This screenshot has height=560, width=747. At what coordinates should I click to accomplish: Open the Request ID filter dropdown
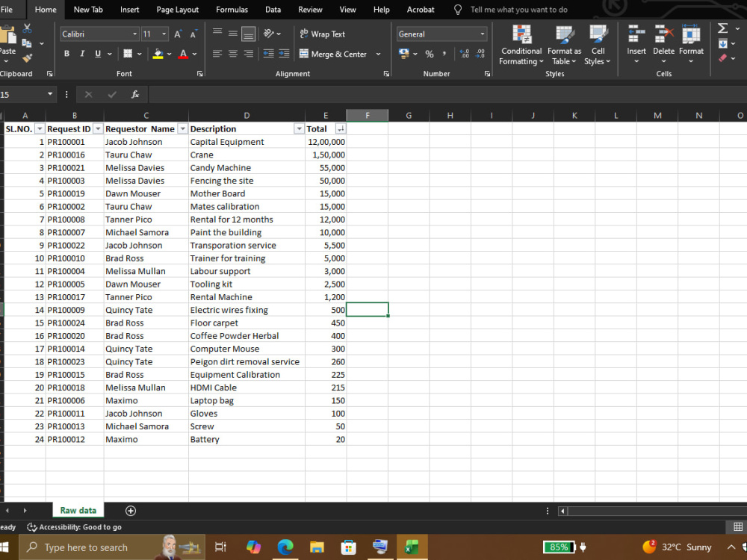(98, 129)
